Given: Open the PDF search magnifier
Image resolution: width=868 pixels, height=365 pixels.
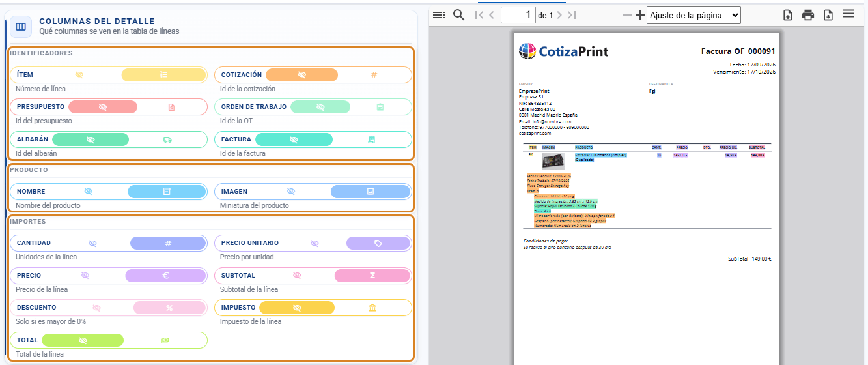Looking at the screenshot, I should pos(458,15).
